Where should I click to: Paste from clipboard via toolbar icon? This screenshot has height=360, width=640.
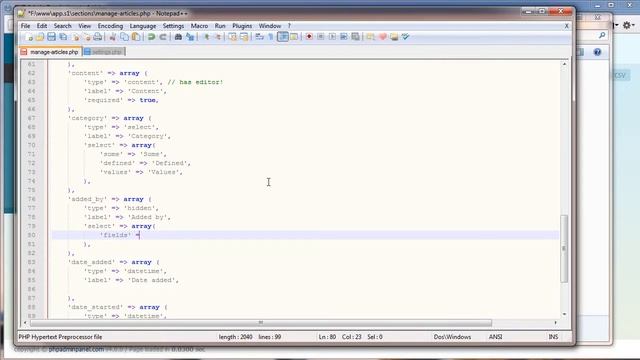coord(136,37)
